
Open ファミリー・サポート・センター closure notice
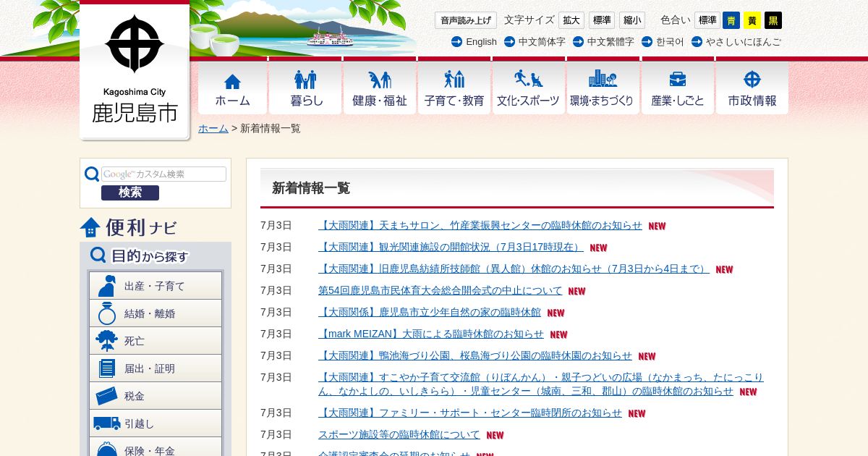tap(470, 413)
